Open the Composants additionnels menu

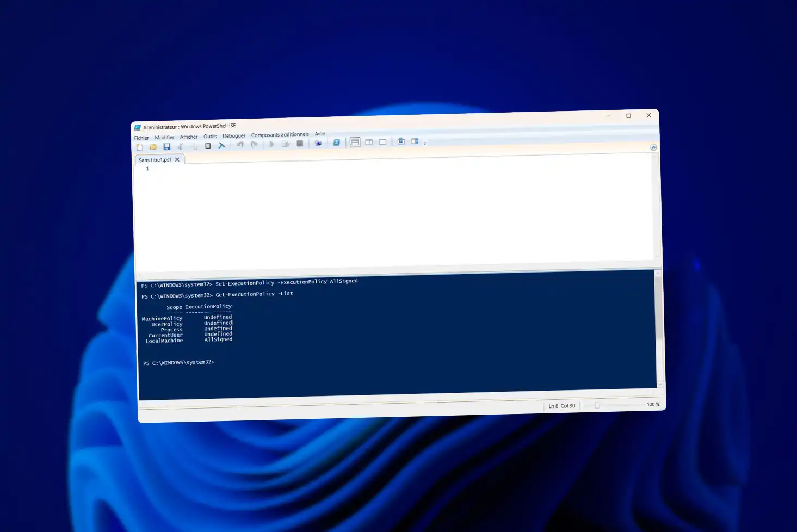pyautogui.click(x=280, y=135)
